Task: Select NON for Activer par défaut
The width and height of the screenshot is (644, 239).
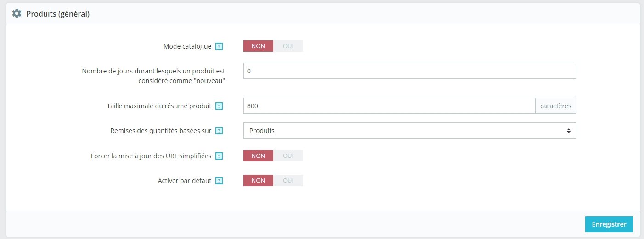Action: coord(258,181)
